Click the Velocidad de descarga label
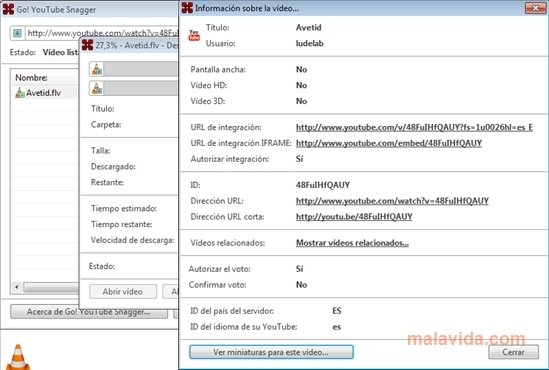The image size is (549, 370). point(132,240)
